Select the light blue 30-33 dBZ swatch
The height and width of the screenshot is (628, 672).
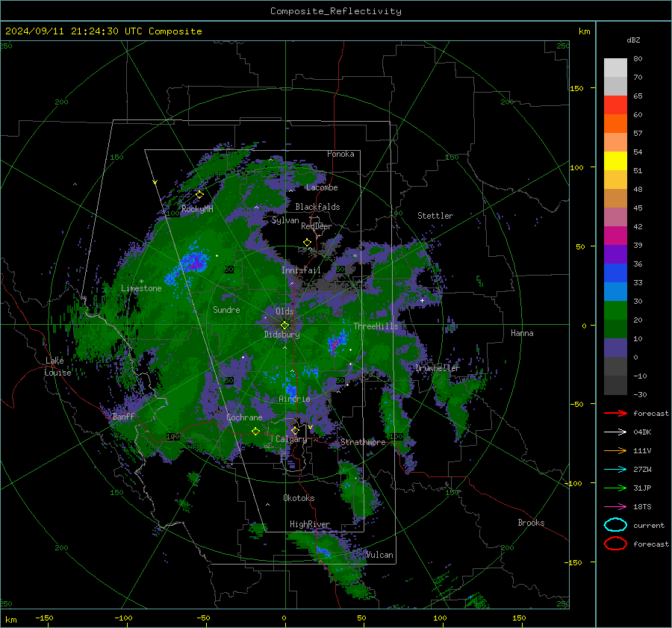(x=615, y=292)
